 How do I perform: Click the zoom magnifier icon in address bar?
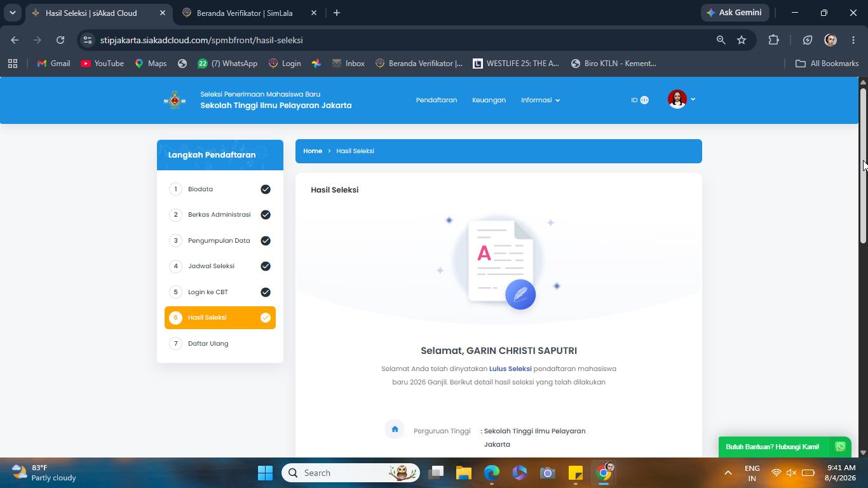point(721,40)
